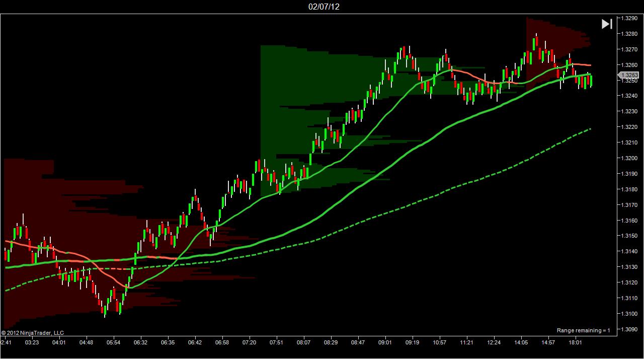Click the 05:54 time axis label
This screenshot has height=359, width=644.
[113, 342]
